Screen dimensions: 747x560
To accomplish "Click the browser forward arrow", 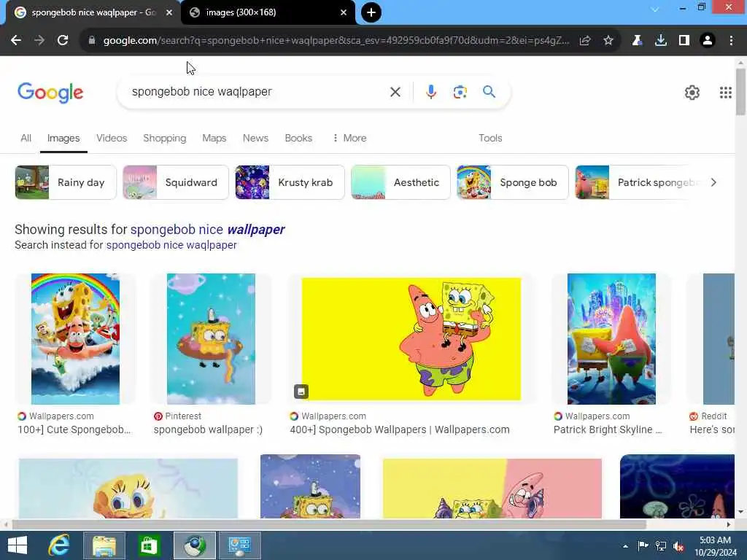I will (x=39, y=41).
